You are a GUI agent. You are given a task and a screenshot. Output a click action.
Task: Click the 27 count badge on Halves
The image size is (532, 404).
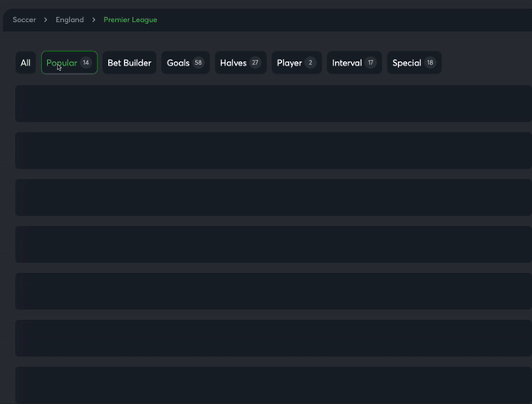pyautogui.click(x=255, y=63)
